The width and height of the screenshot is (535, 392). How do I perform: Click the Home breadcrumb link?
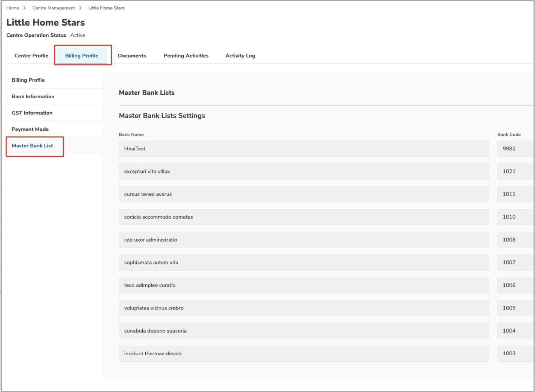point(12,8)
